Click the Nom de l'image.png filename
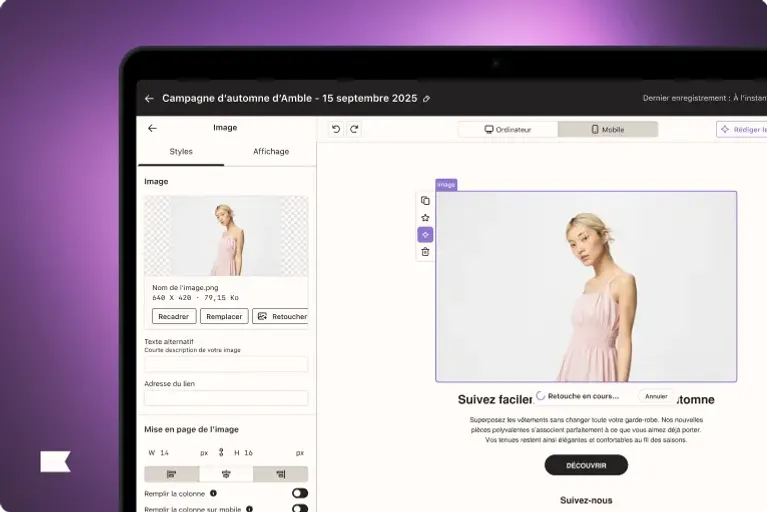This screenshot has height=512, width=767. pyautogui.click(x=185, y=288)
